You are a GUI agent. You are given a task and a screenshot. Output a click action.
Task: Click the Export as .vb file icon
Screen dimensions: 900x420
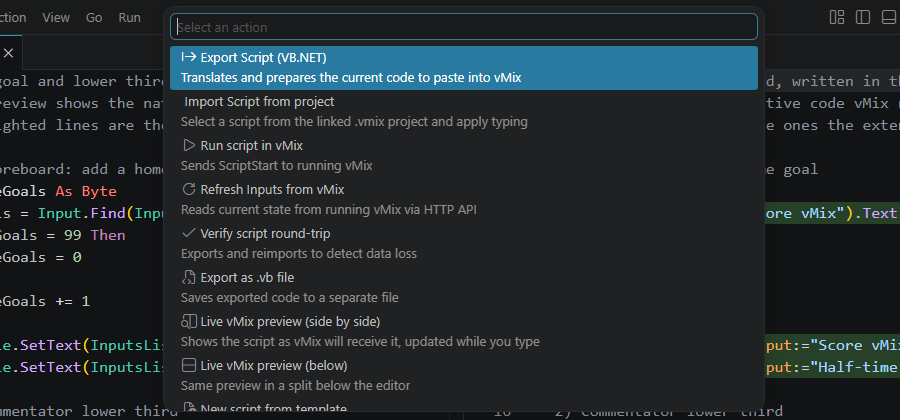point(189,278)
